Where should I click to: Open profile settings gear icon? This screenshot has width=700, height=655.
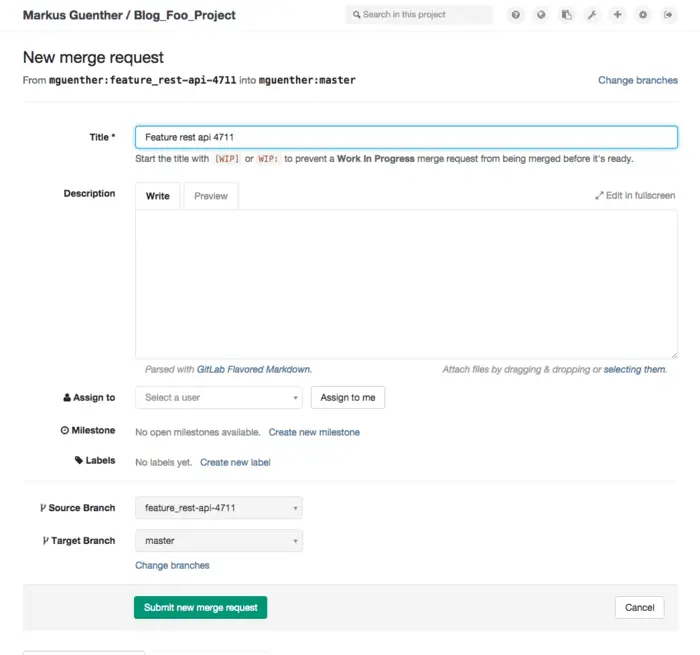tap(643, 15)
